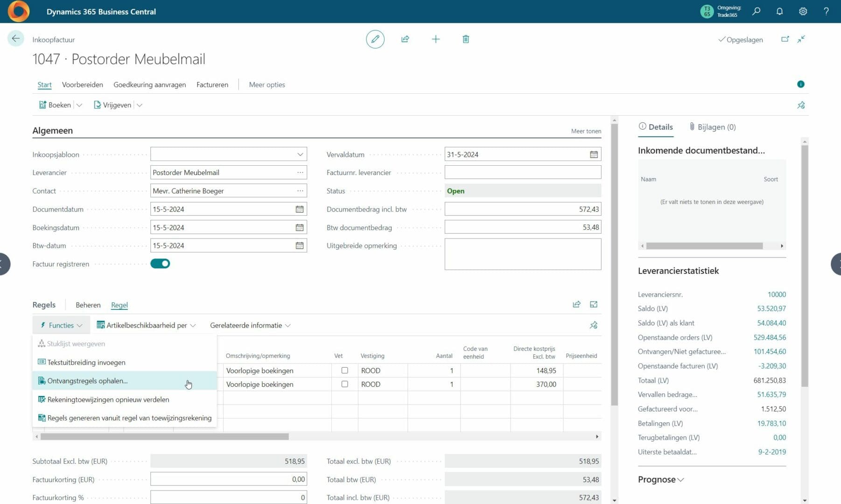Click the plus icon to create new
The image size is (841, 504).
click(x=435, y=39)
